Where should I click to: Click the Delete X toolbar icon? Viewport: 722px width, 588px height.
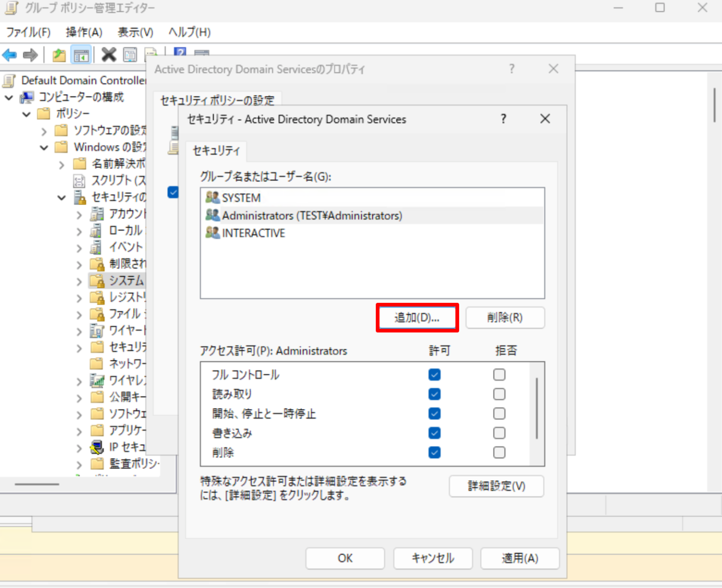point(109,54)
